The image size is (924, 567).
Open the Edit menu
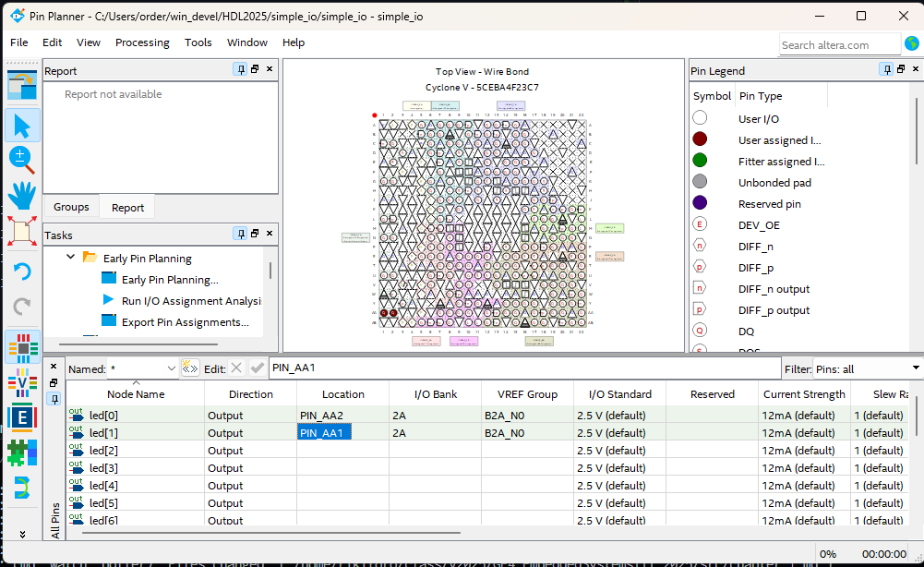click(x=52, y=42)
